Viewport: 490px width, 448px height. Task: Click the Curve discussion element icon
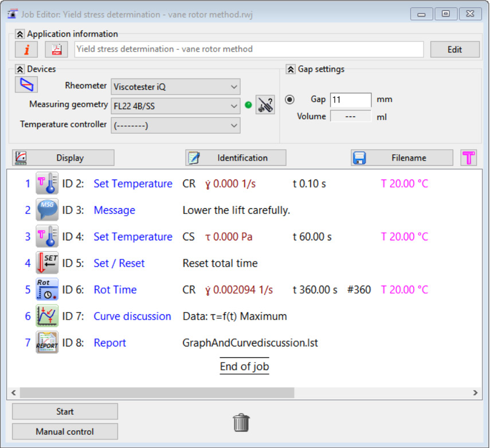[47, 316]
